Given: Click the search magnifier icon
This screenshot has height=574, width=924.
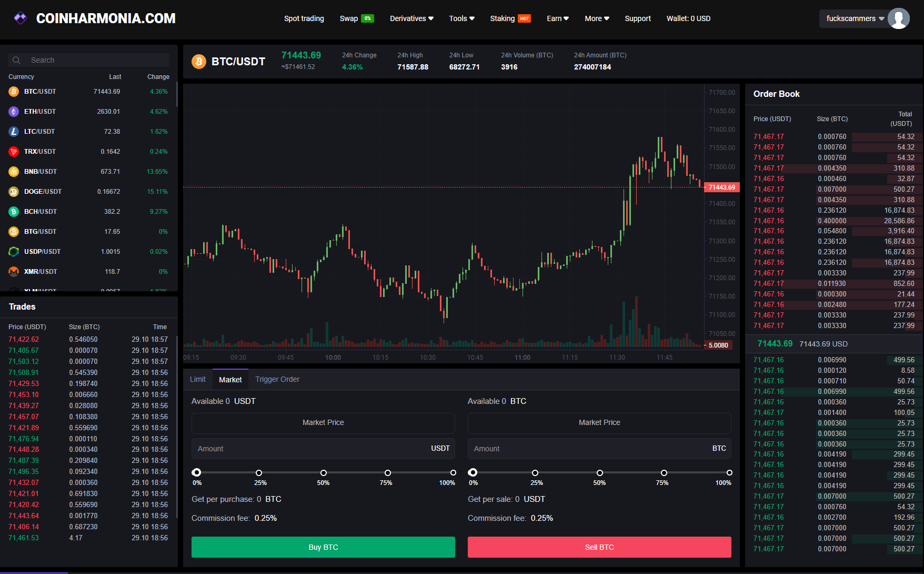Looking at the screenshot, I should click(16, 60).
